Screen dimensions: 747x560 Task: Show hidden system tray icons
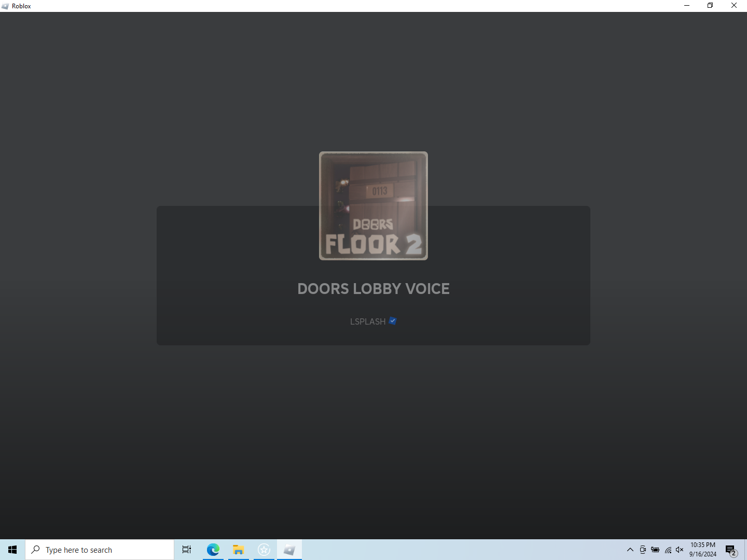point(630,550)
